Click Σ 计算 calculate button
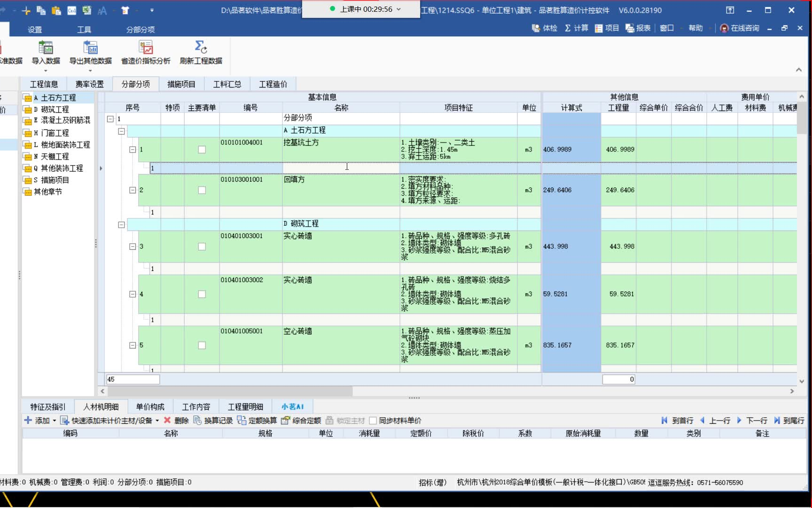 click(577, 28)
